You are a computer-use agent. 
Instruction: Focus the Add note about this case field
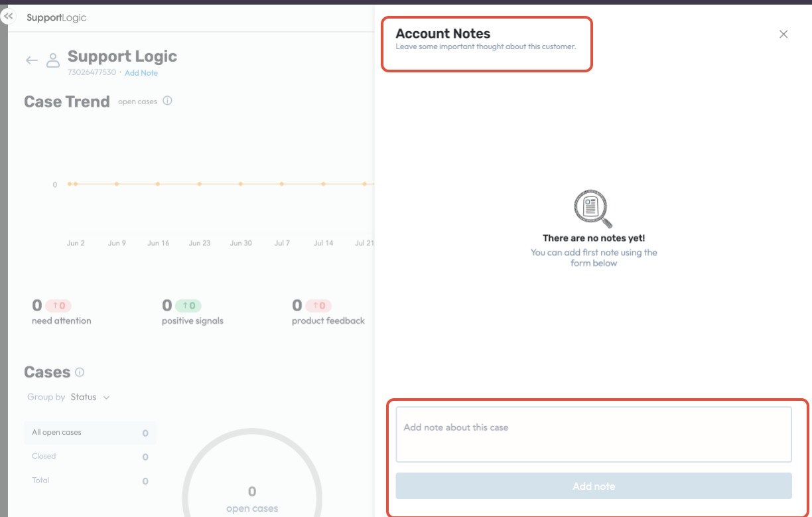594,434
